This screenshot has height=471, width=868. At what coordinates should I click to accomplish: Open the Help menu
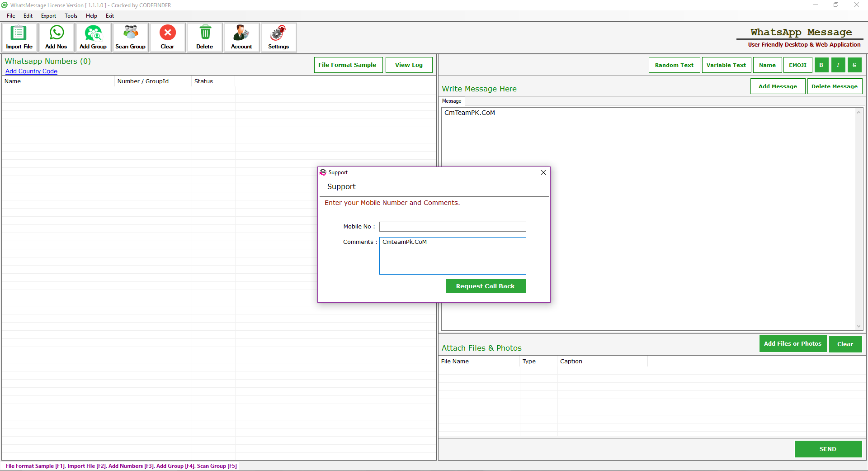pyautogui.click(x=91, y=16)
